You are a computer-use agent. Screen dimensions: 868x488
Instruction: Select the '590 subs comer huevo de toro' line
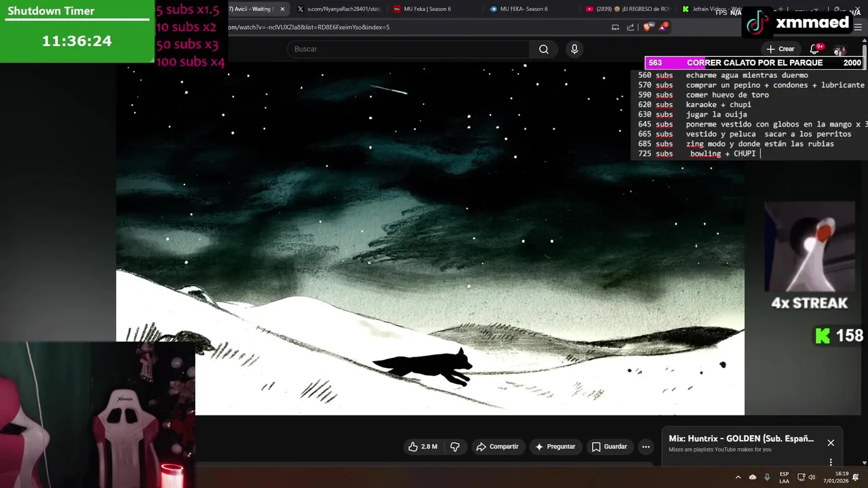coord(703,95)
